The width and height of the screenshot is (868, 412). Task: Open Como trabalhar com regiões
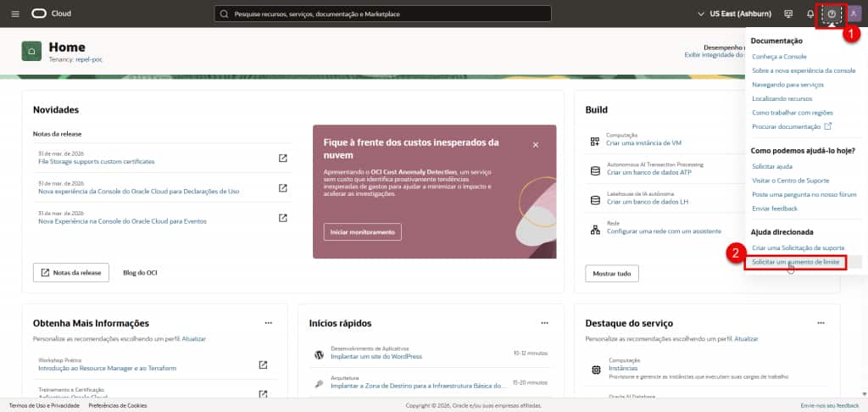793,113
